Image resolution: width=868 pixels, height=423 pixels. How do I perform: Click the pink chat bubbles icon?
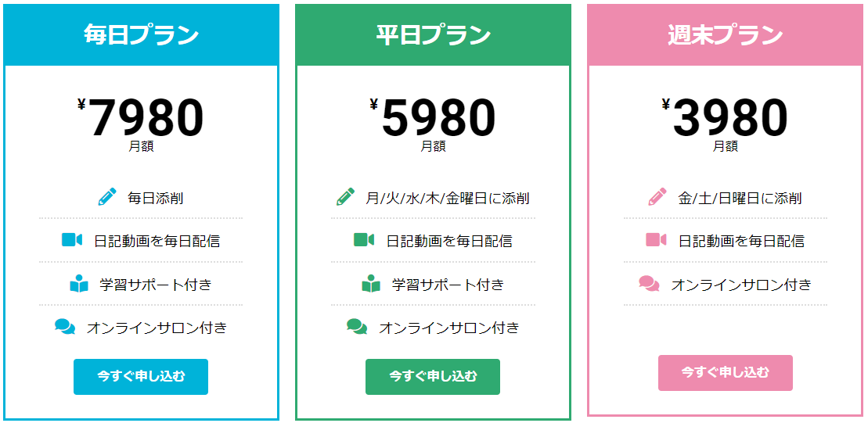coord(650,284)
